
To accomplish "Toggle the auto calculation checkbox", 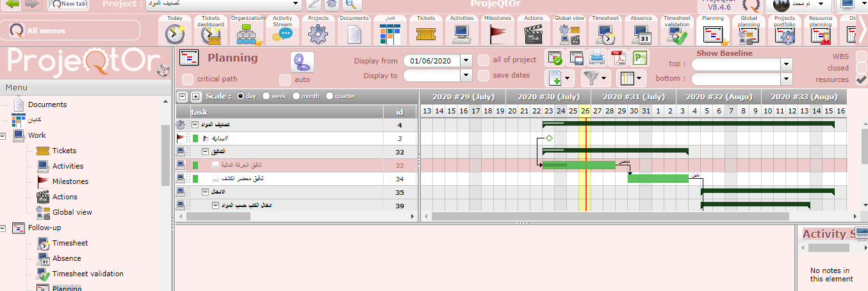I will click(285, 79).
